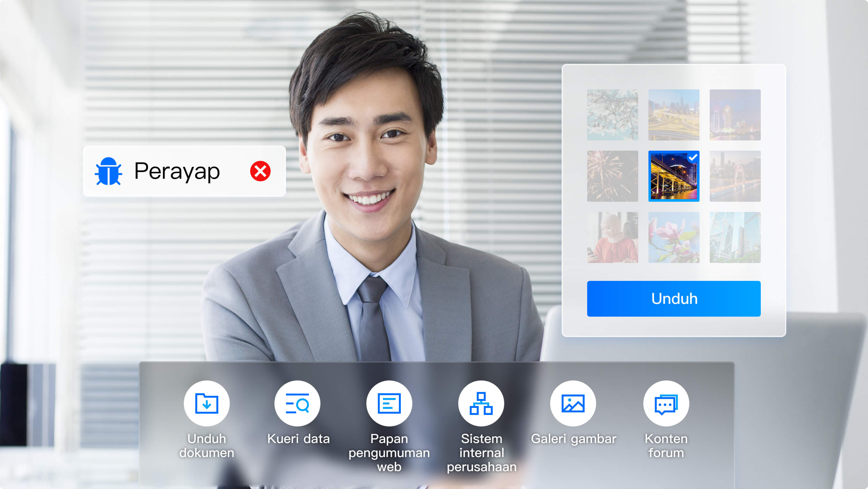Viewport: 868px width, 489px height.
Task: Select the pink magnolia flower thumbnail
Action: (674, 237)
